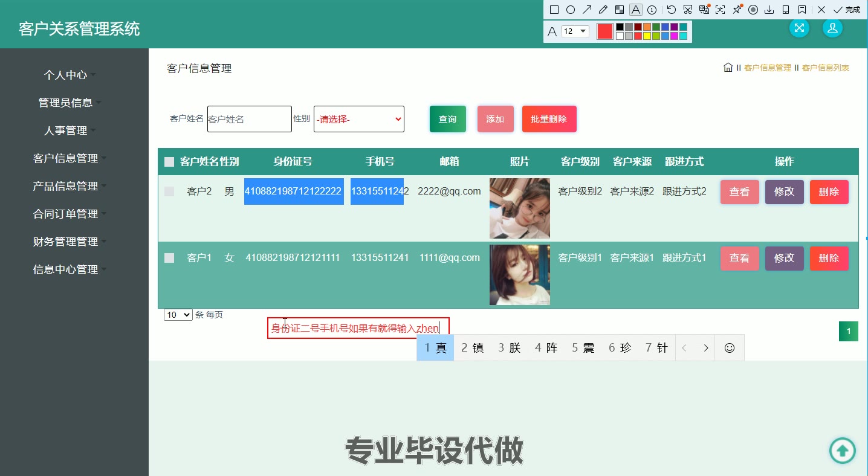Click the fullscreen toggle icon in header
The image size is (868, 476).
click(x=799, y=28)
